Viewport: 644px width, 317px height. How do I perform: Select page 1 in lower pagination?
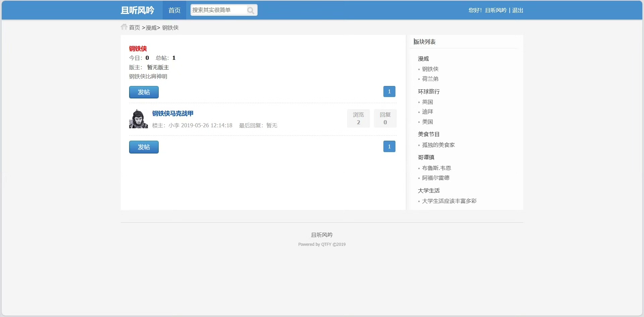[389, 146]
